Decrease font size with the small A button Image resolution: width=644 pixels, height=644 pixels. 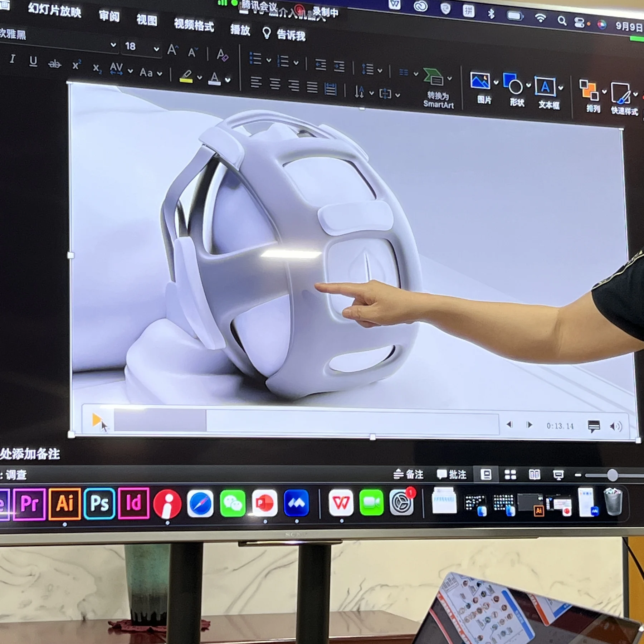pyautogui.click(x=192, y=53)
